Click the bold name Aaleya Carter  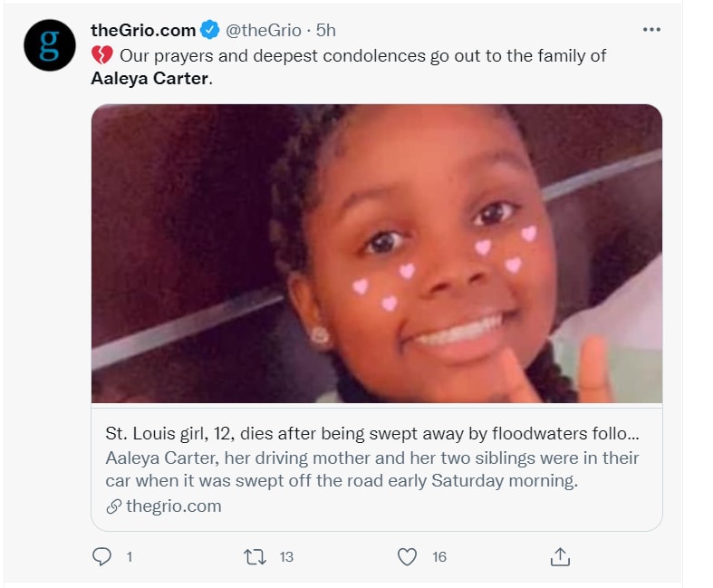point(149,79)
